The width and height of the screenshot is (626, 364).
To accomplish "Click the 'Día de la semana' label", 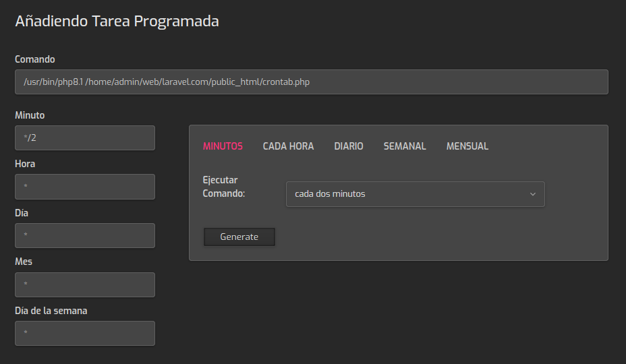I will point(51,311).
